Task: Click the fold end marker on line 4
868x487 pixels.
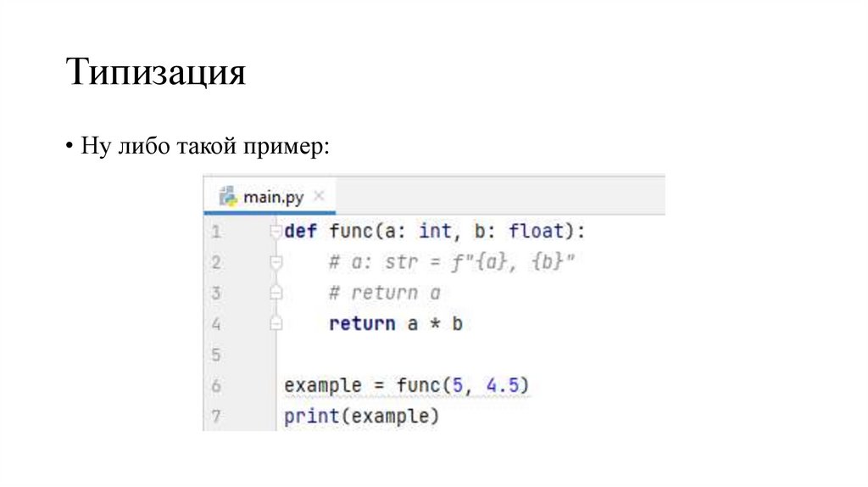Action: 275,323
